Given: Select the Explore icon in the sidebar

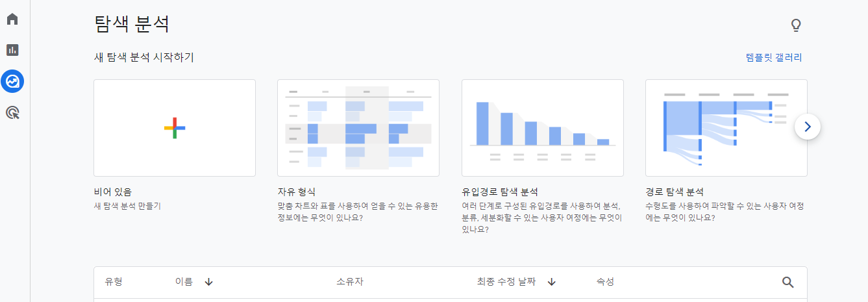Looking at the screenshot, I should click(12, 81).
